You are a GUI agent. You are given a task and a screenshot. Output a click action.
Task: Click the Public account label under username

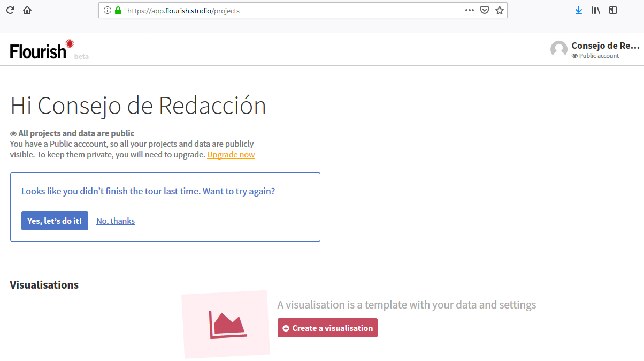(599, 56)
